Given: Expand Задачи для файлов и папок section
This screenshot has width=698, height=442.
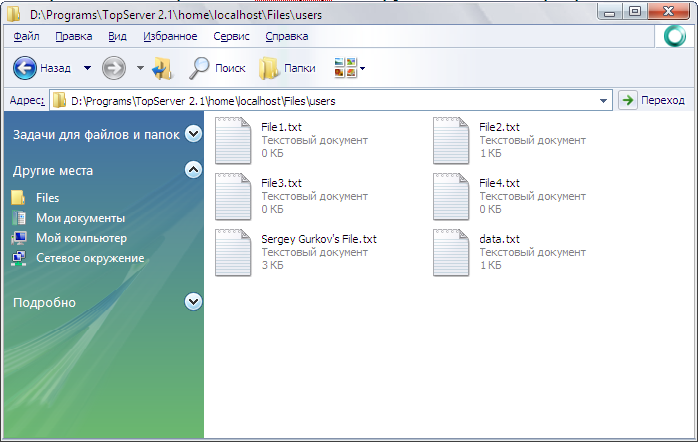Looking at the screenshot, I should 193,134.
